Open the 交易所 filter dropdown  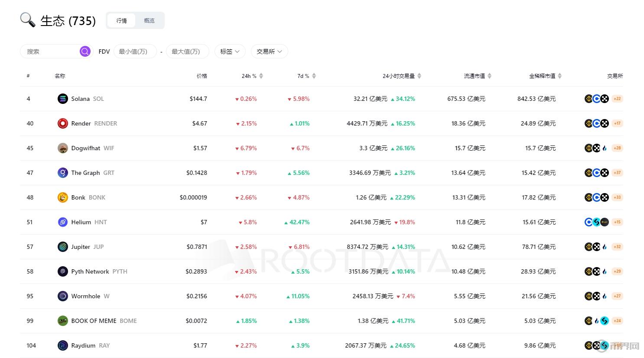[269, 51]
